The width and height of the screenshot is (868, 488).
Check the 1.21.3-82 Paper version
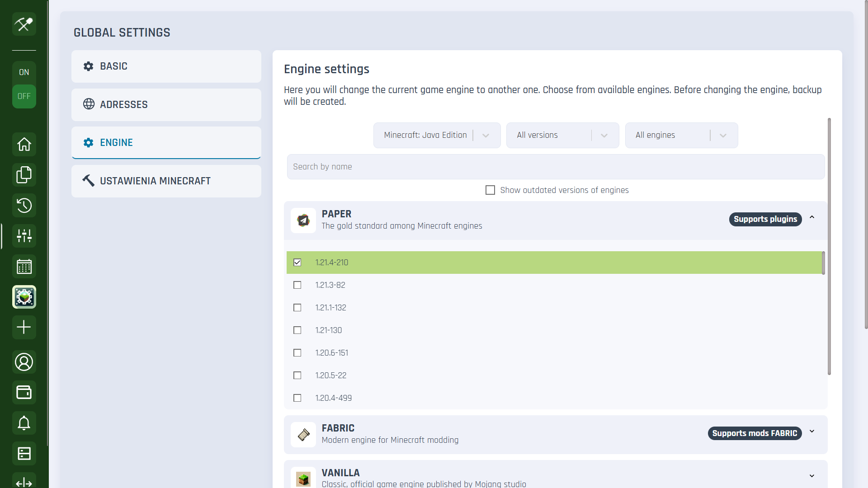point(297,285)
